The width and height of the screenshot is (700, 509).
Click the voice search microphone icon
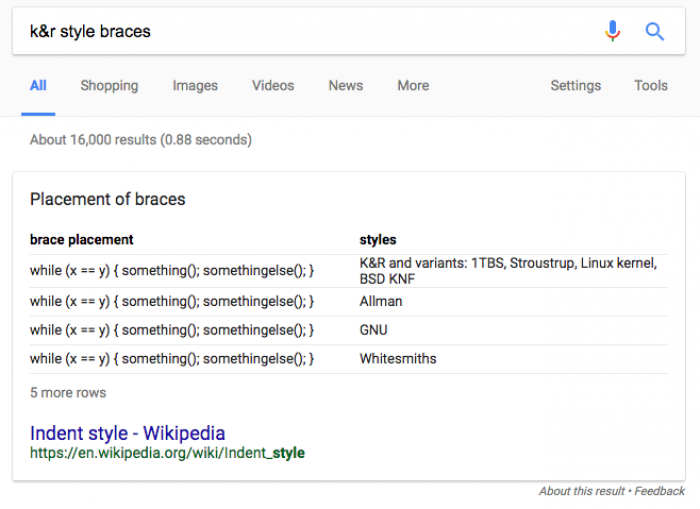612,31
